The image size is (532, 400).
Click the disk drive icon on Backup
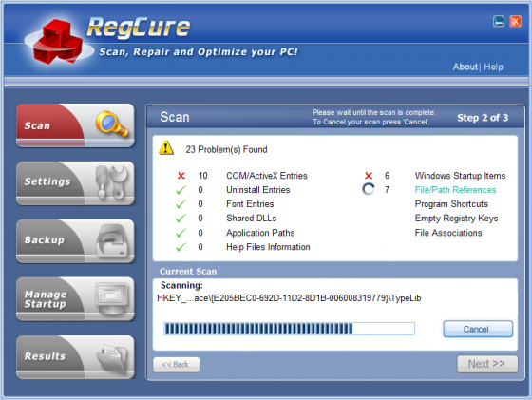112,239
